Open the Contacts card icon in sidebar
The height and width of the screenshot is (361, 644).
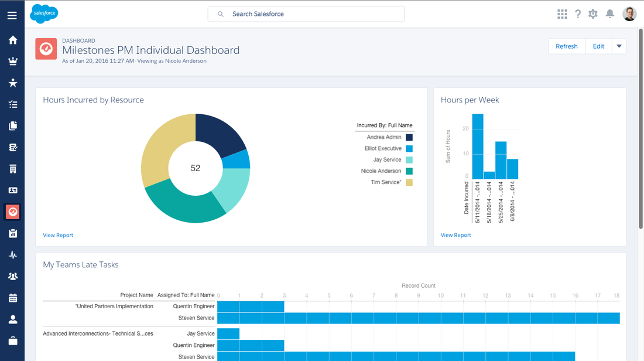click(13, 190)
